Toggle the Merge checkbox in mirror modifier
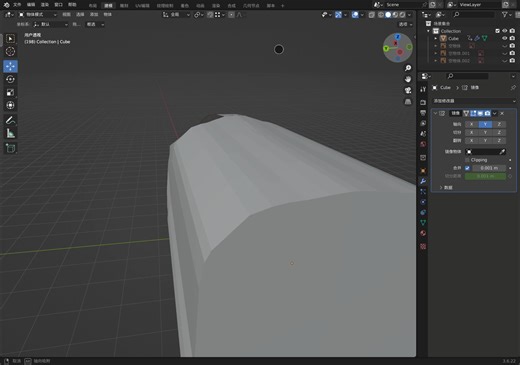 [x=467, y=168]
